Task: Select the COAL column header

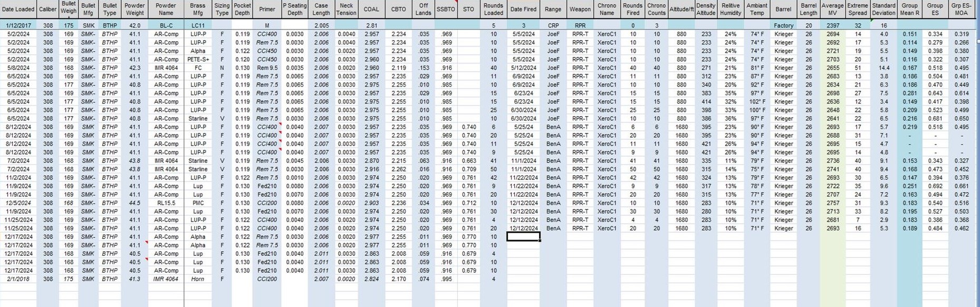Action: [x=371, y=9]
